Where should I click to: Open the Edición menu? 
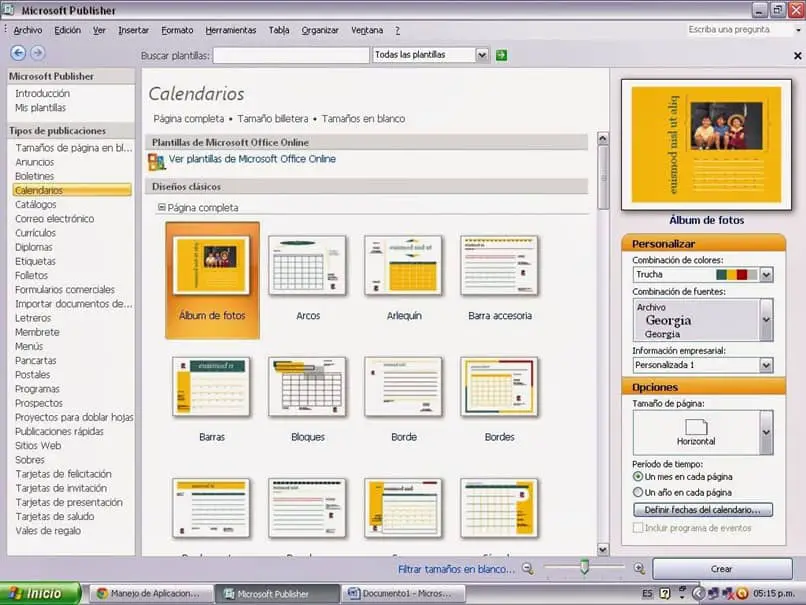tap(68, 30)
